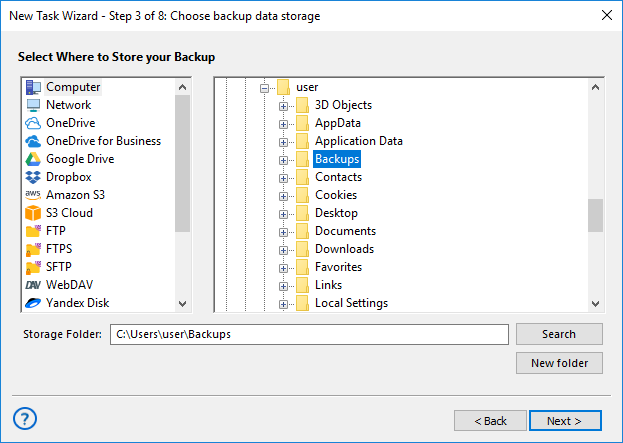The image size is (623, 443).
Task: Click the storage list scrollbar thumb
Action: click(182, 163)
